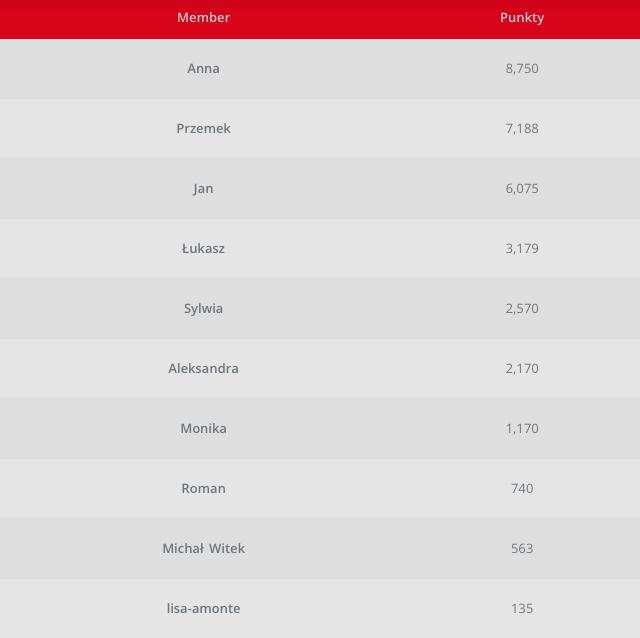Click on member Jan
Image resolution: width=640 pixels, height=638 pixels.
pos(203,188)
